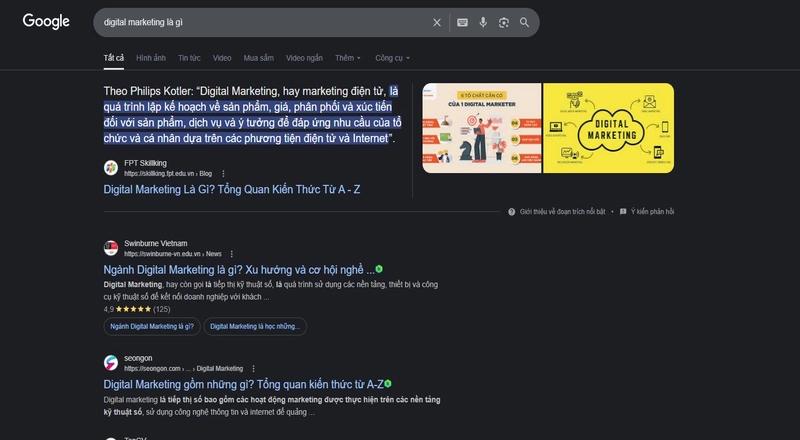Click the seongon site name
Image resolution: width=800 pixels, height=440 pixels.
tap(138, 358)
